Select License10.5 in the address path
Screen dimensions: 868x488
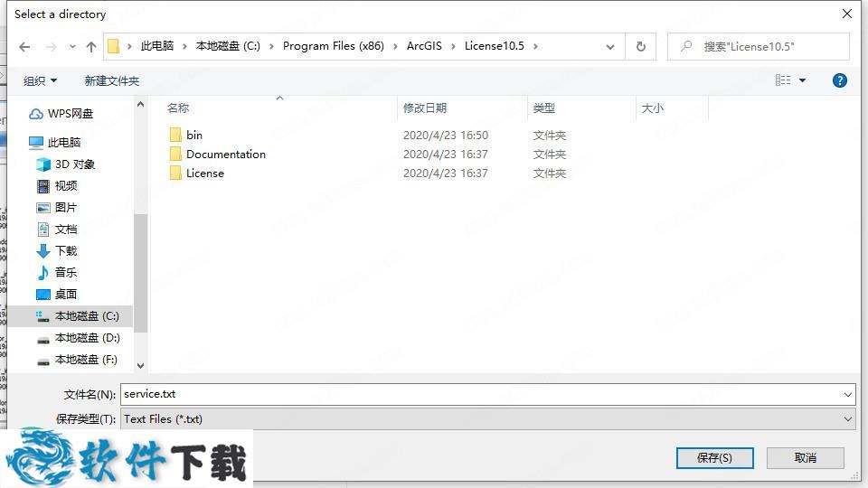pos(495,46)
